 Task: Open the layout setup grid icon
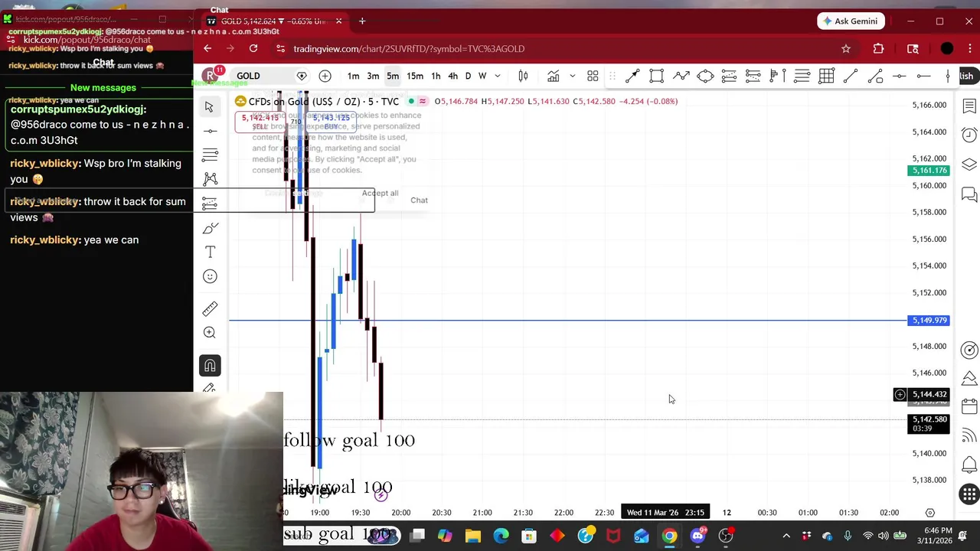click(x=593, y=76)
